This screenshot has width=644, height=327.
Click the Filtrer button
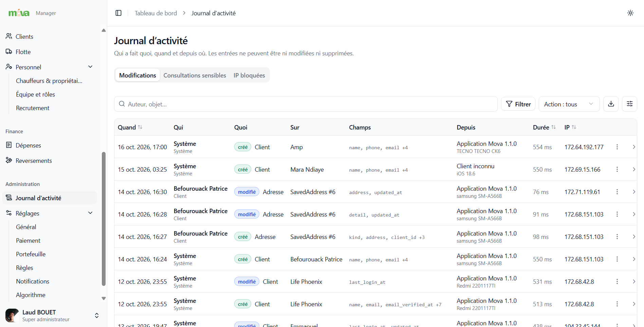[518, 104]
